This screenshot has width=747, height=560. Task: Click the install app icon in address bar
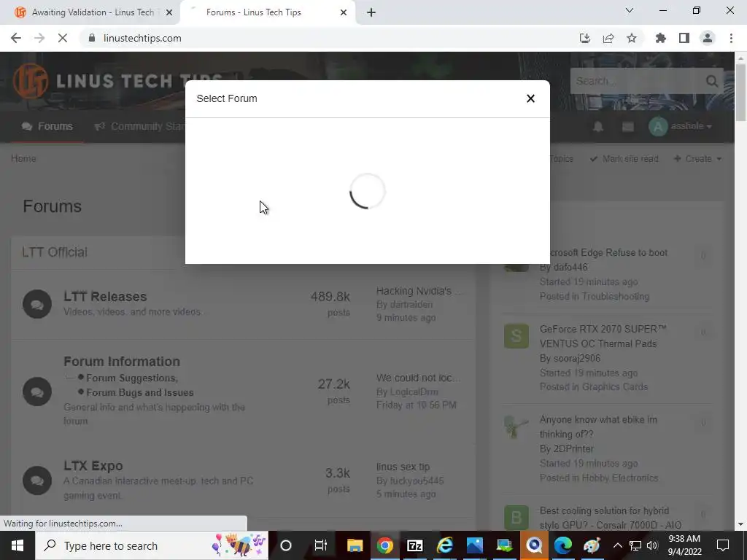coord(585,38)
